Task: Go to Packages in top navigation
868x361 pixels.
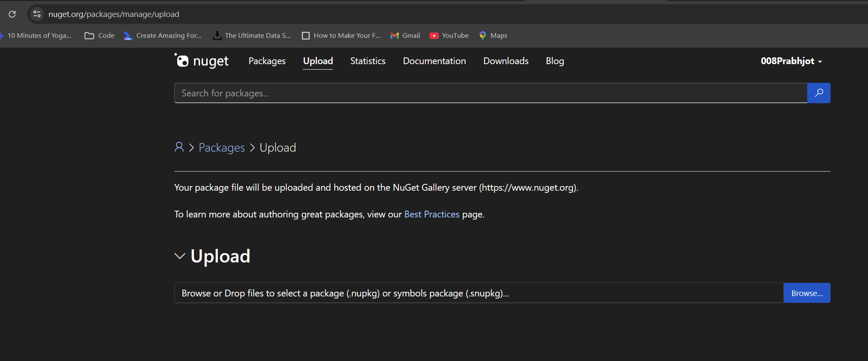Action: pos(267,61)
